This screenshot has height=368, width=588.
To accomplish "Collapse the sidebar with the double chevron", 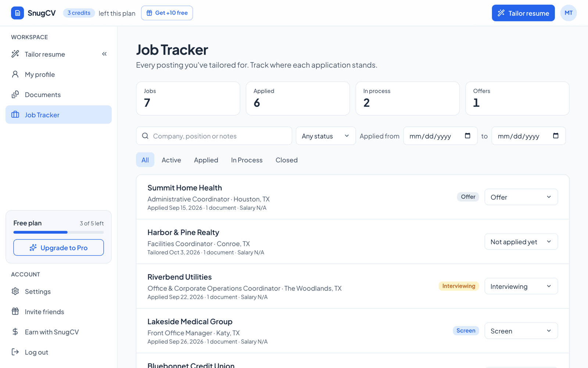I will [x=104, y=54].
